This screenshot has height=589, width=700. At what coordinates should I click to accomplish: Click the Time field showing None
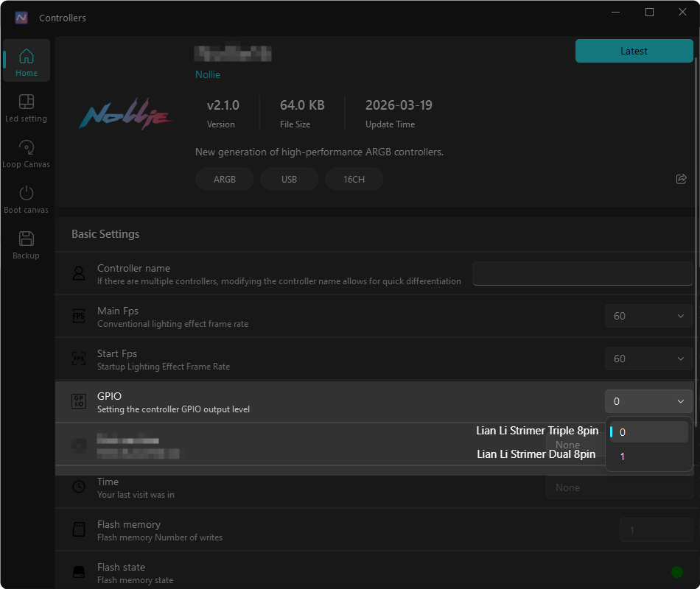tap(620, 487)
